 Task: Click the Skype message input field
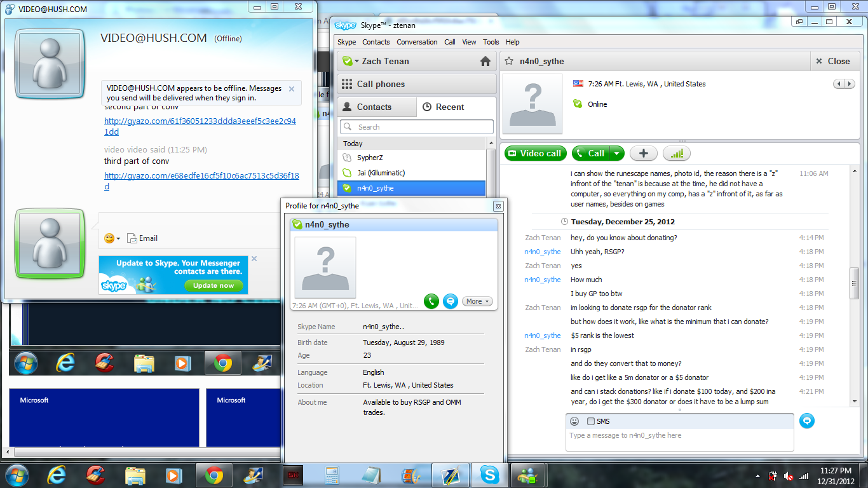point(679,440)
